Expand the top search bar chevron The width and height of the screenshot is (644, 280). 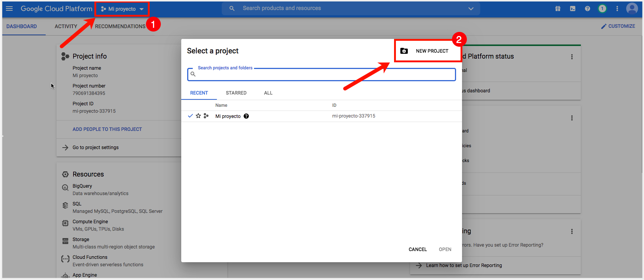tap(471, 9)
